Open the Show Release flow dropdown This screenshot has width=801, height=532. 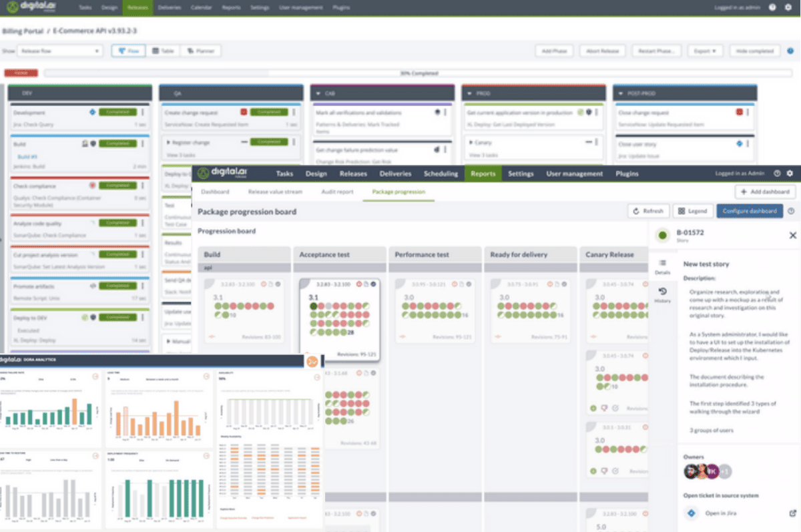(59, 51)
